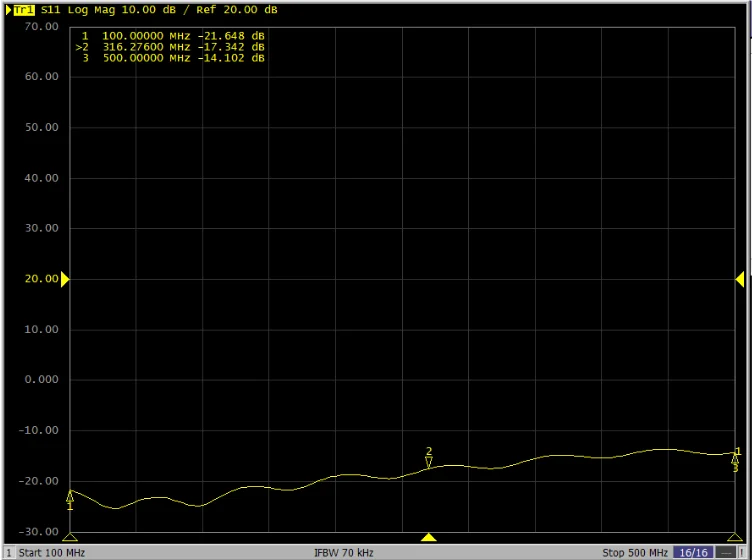752x560 pixels.
Task: Click the stop-frequency hollow marker triangle
Action: (x=735, y=537)
